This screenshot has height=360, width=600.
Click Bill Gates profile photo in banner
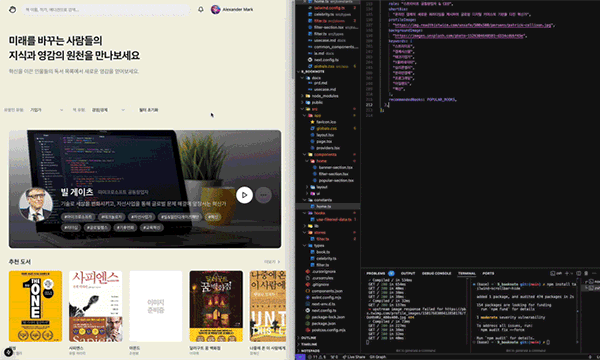click(x=36, y=204)
